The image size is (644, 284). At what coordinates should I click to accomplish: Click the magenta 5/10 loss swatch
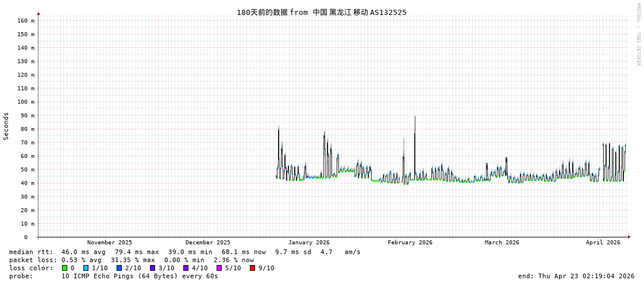click(x=219, y=268)
